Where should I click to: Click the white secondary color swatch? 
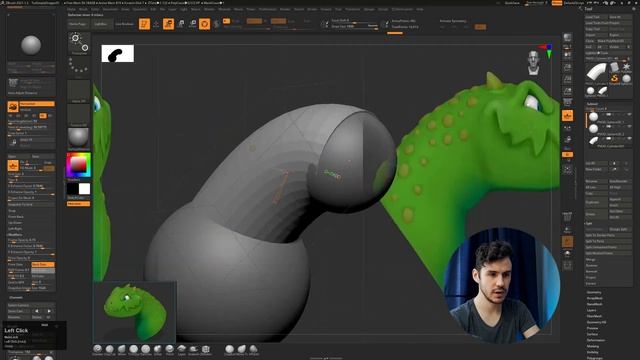(84, 189)
